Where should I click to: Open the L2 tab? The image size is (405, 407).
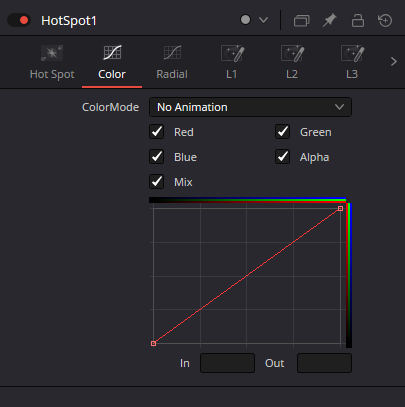(x=292, y=63)
